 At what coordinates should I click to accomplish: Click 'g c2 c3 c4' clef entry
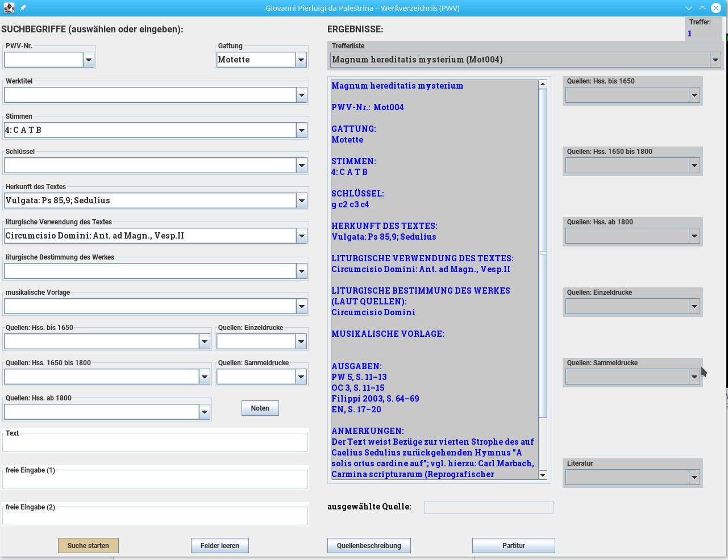pos(350,204)
